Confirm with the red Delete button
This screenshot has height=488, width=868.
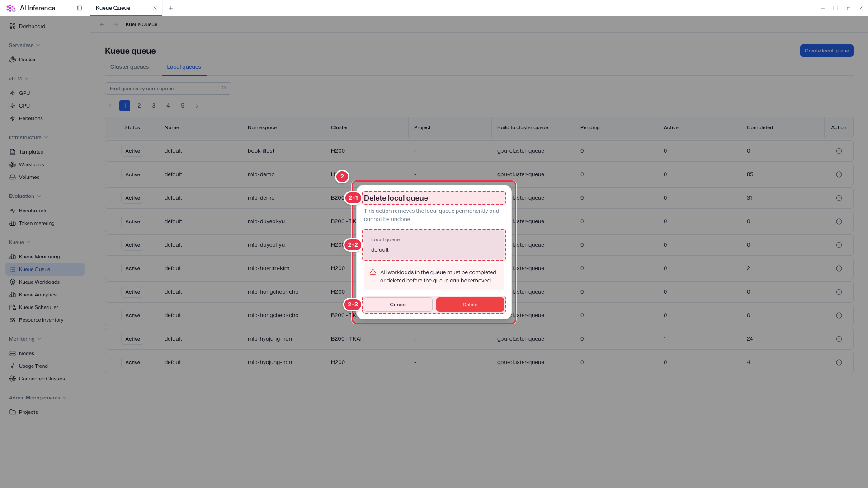470,305
